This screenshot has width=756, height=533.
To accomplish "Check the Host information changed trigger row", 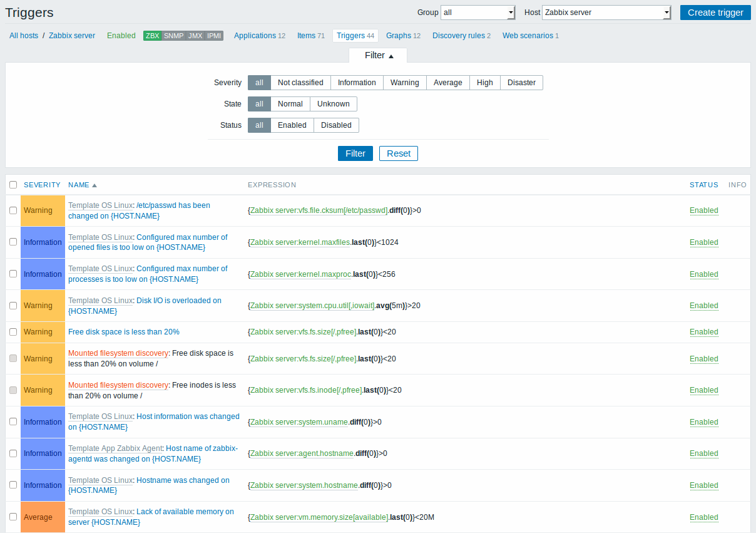I will coord(13,422).
